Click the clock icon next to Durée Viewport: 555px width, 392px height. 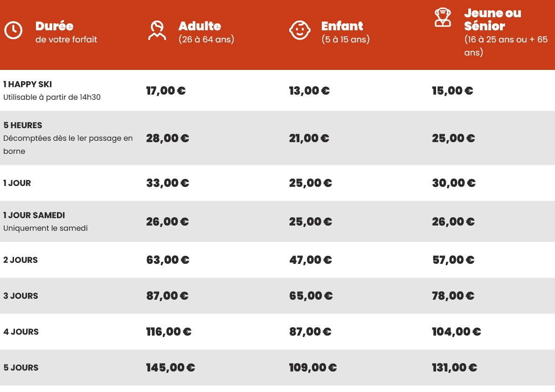13,30
